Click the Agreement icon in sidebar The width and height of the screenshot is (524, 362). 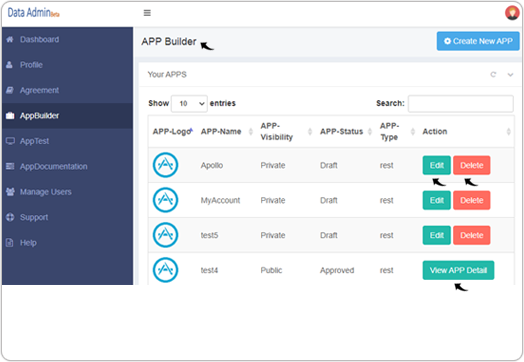(x=10, y=90)
